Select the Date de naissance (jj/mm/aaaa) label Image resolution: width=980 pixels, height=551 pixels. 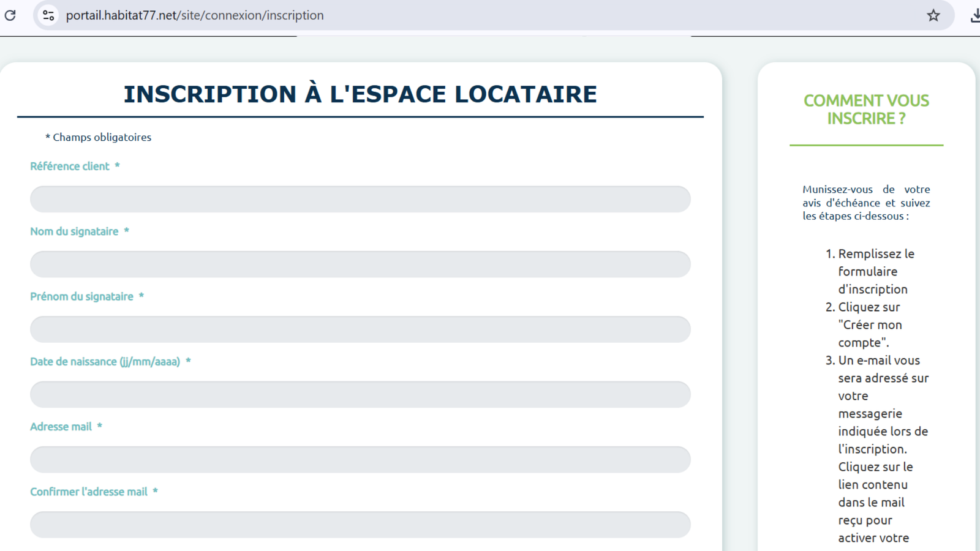[110, 362]
